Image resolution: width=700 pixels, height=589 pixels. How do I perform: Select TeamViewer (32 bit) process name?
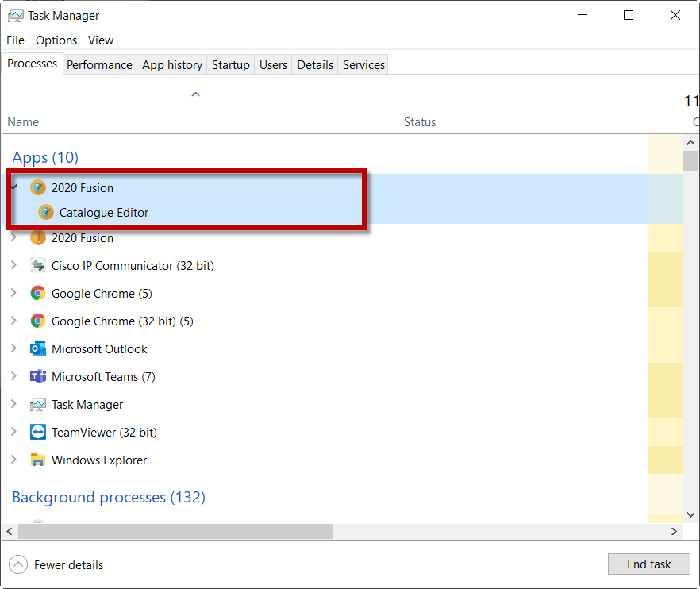(104, 433)
